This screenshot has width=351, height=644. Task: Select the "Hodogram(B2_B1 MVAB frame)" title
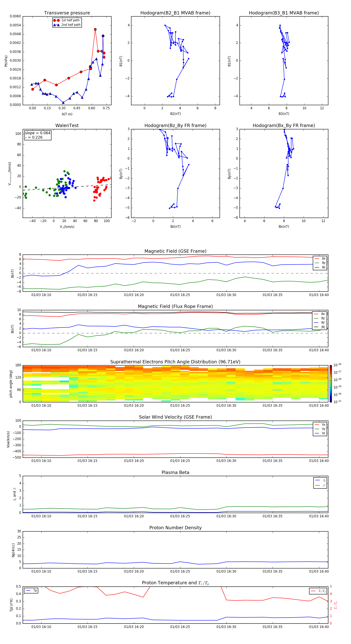coord(175,13)
